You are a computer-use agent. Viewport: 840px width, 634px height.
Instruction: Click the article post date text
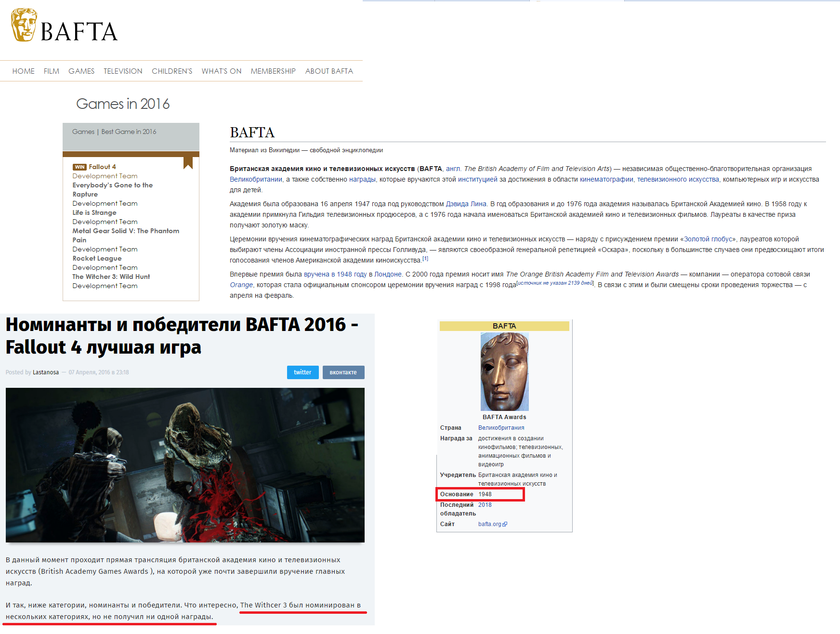pyautogui.click(x=99, y=372)
